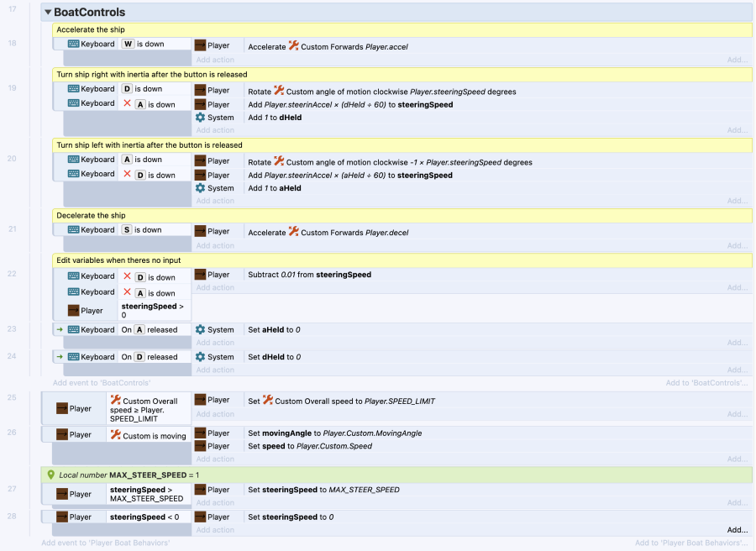Click the green trigger arrow on "On A released"
The height and width of the screenshot is (551, 756).
pyautogui.click(x=60, y=330)
